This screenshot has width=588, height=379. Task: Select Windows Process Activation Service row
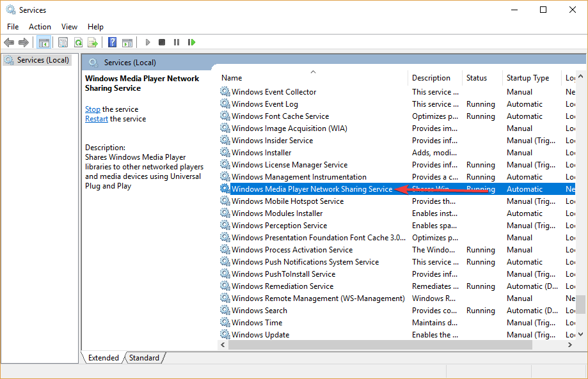[x=397, y=249]
